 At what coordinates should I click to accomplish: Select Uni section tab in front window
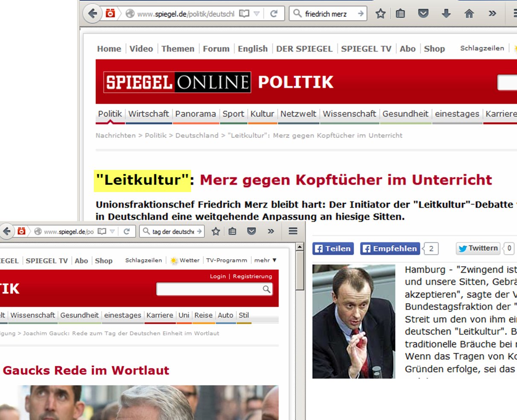pyautogui.click(x=184, y=315)
